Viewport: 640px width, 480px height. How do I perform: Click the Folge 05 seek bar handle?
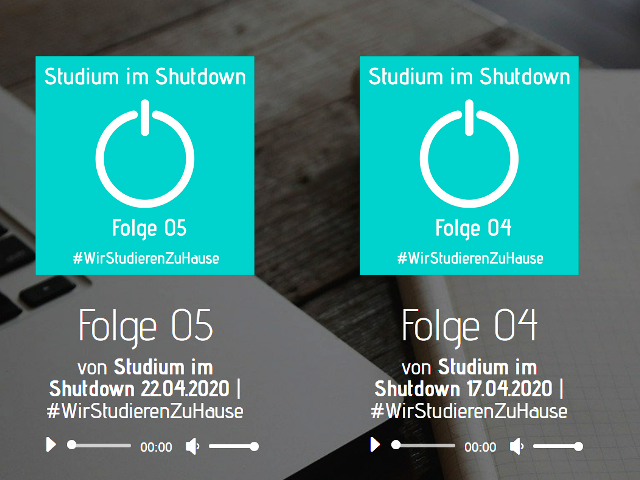pos(72,445)
